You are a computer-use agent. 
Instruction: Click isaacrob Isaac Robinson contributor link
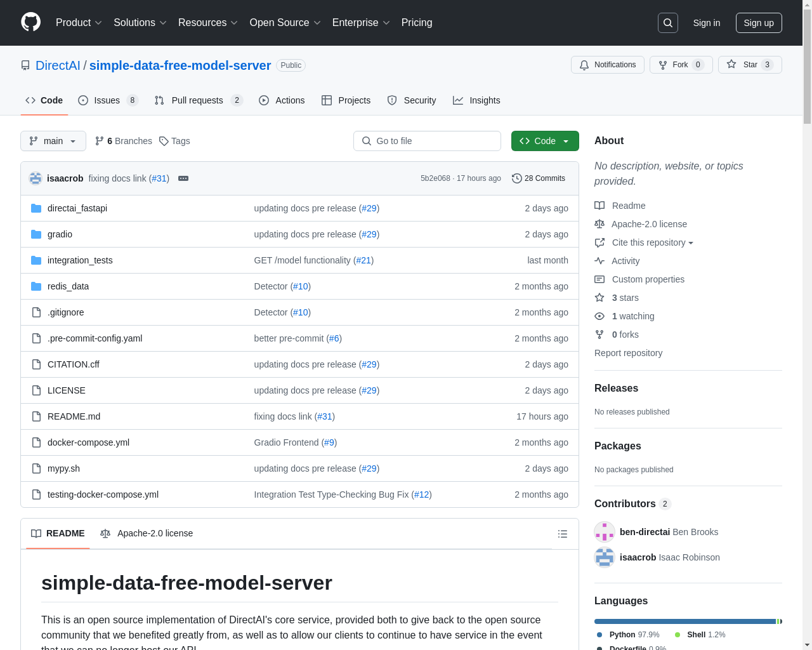670,557
